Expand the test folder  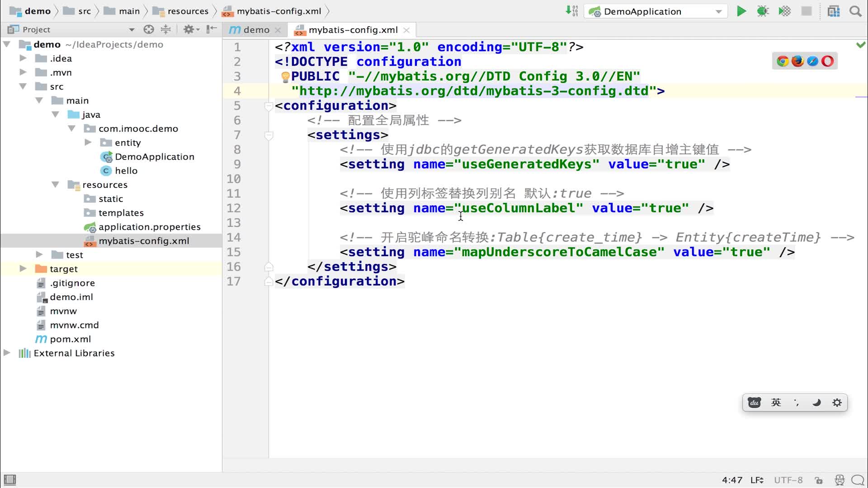point(39,254)
